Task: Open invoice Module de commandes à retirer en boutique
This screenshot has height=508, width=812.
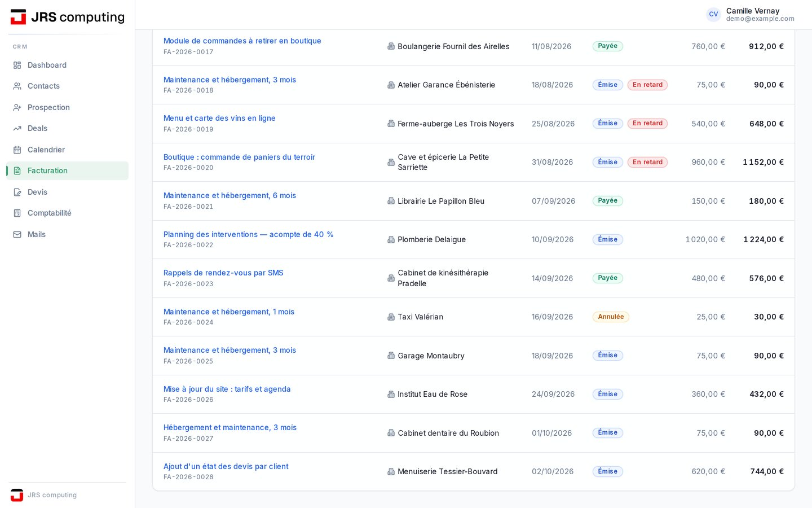Action: [x=242, y=41]
